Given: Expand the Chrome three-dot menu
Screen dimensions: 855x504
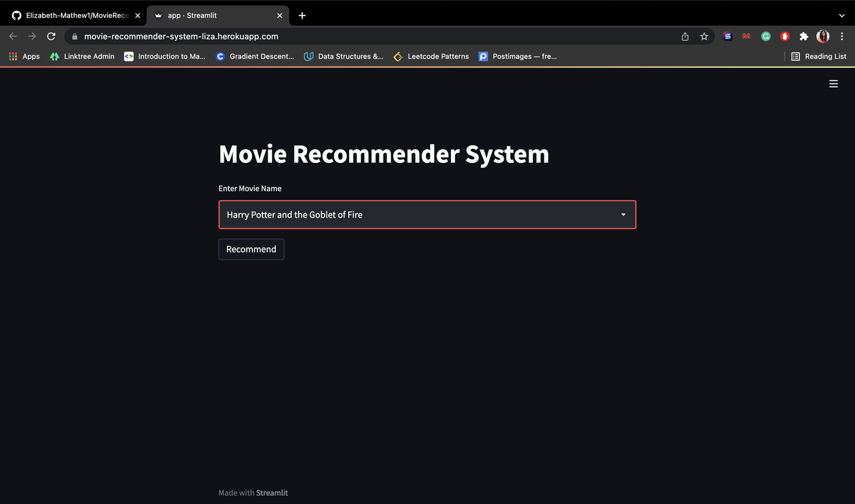Looking at the screenshot, I should [842, 36].
